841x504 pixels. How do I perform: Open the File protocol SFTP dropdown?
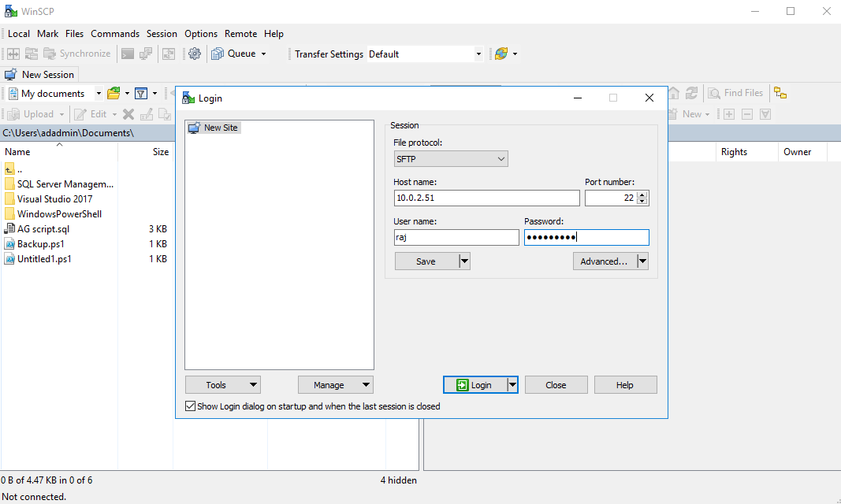pyautogui.click(x=451, y=159)
